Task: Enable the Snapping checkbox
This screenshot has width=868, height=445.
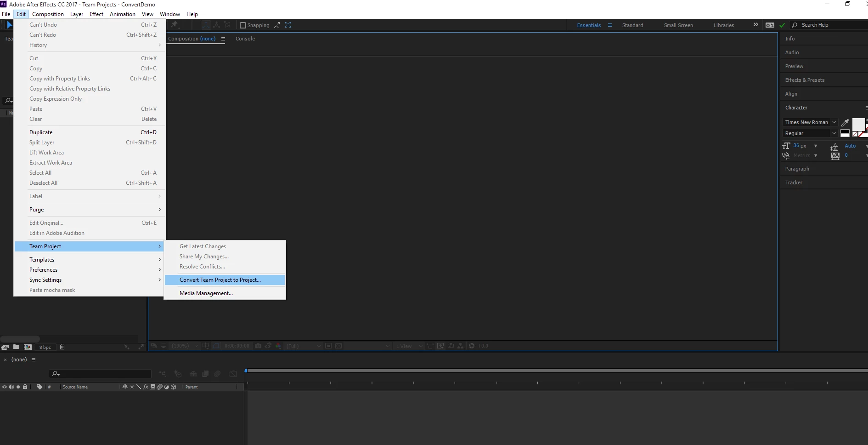Action: click(x=243, y=25)
